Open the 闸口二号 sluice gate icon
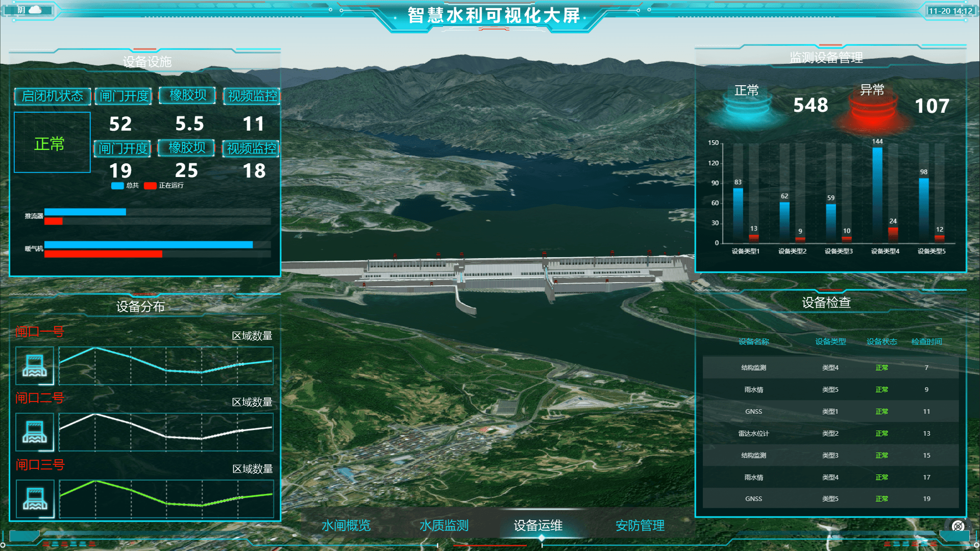This screenshot has height=551, width=980. tap(35, 432)
